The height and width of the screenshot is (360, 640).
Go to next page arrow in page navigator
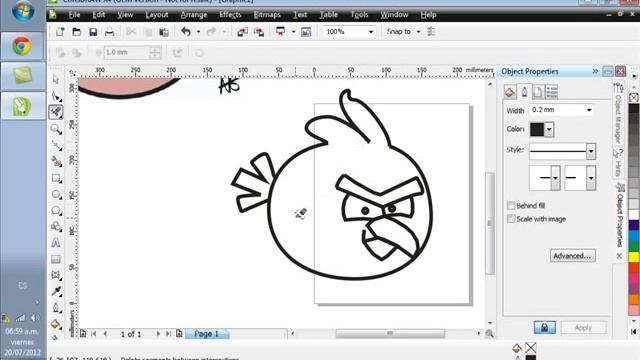pyautogui.click(x=158, y=333)
